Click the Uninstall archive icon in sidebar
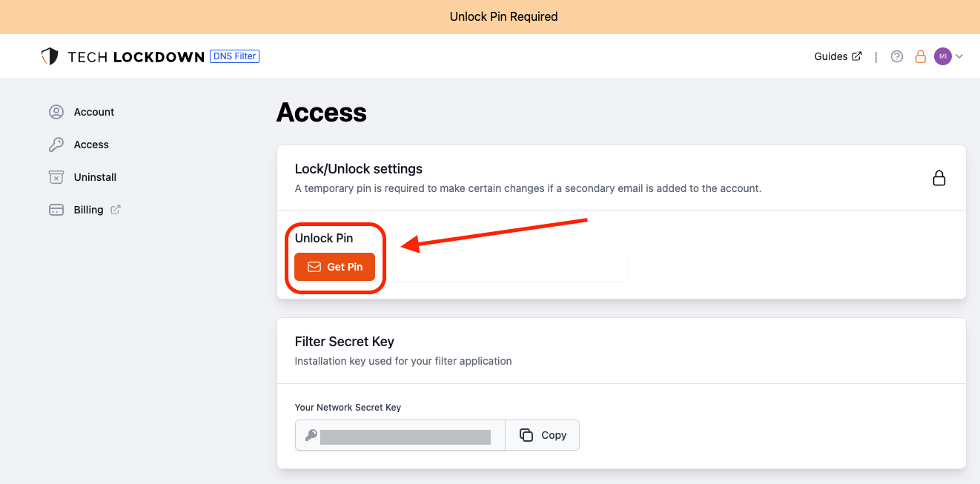 [56, 177]
